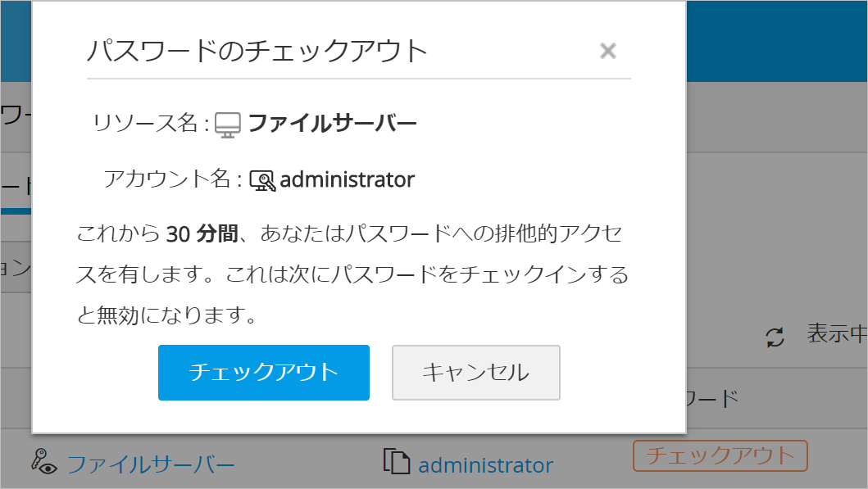Click the bold ファイルサーバー resource name in dialog
This screenshot has height=489, width=868.
tap(332, 125)
